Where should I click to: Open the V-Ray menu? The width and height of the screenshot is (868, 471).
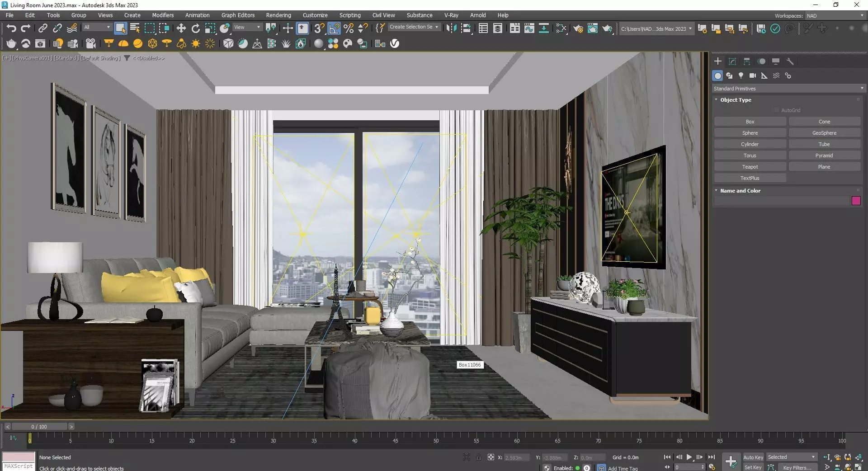(451, 15)
